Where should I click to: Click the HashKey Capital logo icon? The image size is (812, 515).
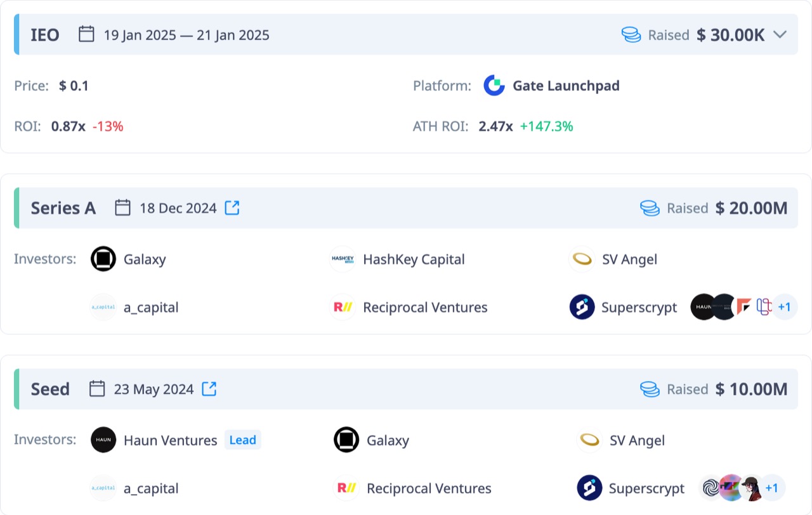pyautogui.click(x=343, y=259)
